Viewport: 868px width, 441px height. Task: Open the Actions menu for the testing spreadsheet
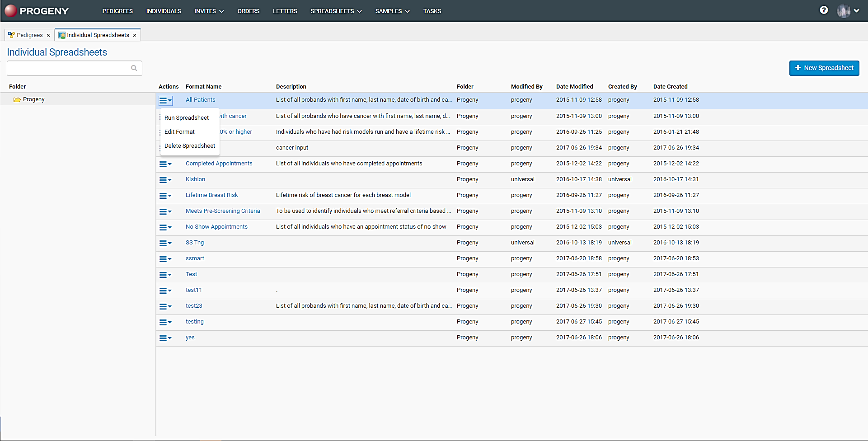coord(165,322)
